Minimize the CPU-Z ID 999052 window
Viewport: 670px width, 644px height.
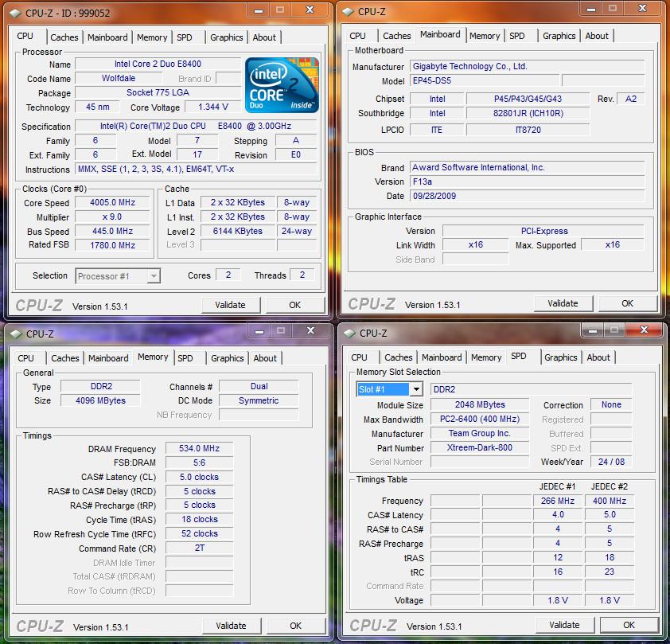[259, 10]
